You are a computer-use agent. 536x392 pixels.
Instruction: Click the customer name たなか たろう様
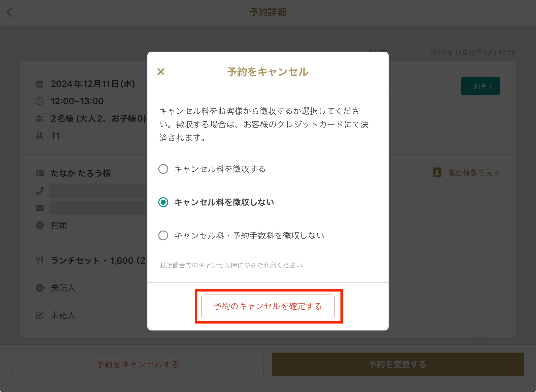coord(81,173)
